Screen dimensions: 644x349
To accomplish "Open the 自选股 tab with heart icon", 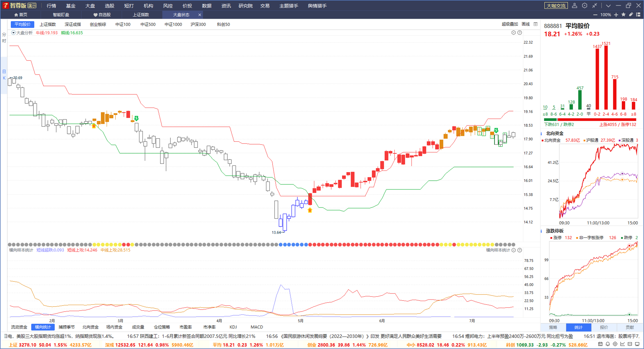I will click(102, 15).
